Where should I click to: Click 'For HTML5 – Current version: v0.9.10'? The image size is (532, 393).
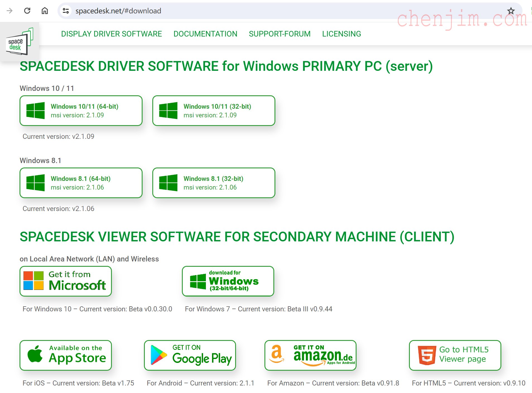[x=469, y=383]
